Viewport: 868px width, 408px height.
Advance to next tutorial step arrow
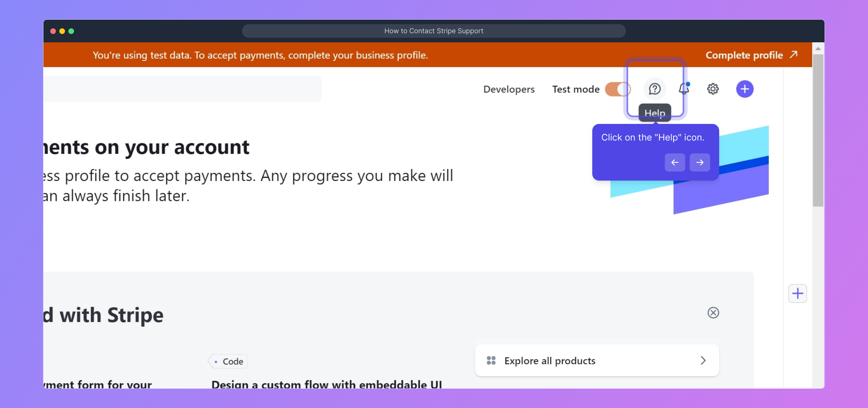click(700, 162)
